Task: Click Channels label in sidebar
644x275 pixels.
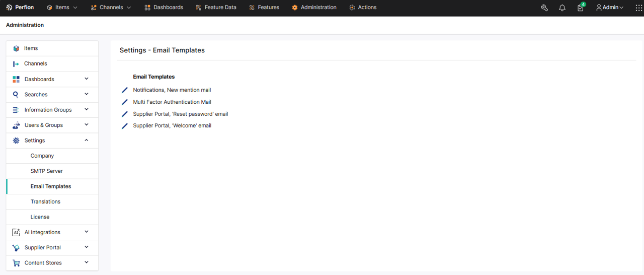Action: pos(36,63)
